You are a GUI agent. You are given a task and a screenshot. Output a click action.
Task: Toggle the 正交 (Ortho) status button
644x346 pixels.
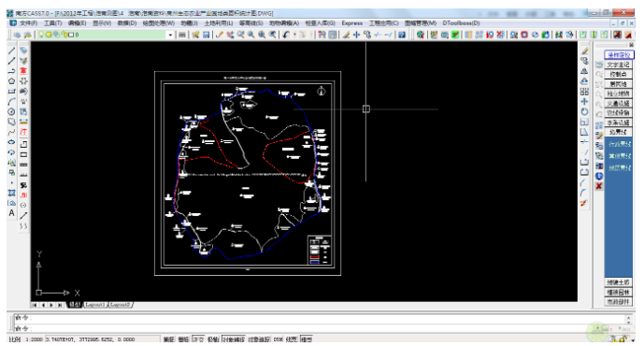198,339
